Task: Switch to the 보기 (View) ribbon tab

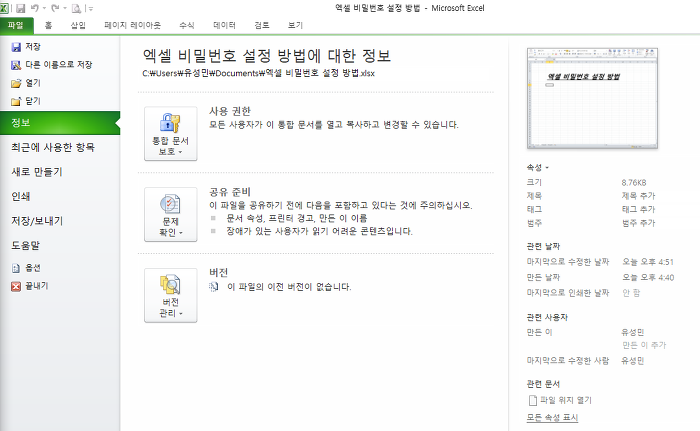Action: pyautogui.click(x=295, y=25)
